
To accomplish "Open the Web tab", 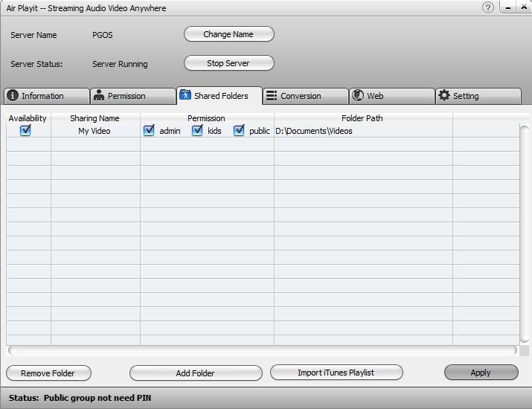I will tap(392, 96).
